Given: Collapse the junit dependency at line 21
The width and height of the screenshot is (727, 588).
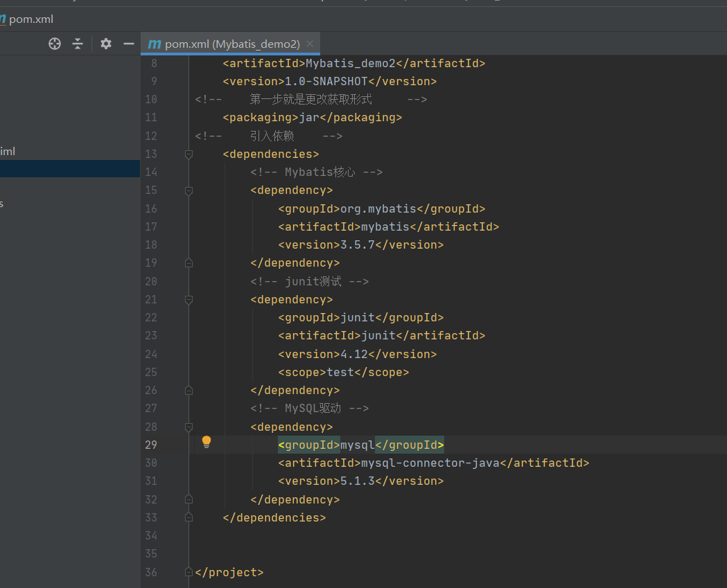Looking at the screenshot, I should (x=189, y=299).
